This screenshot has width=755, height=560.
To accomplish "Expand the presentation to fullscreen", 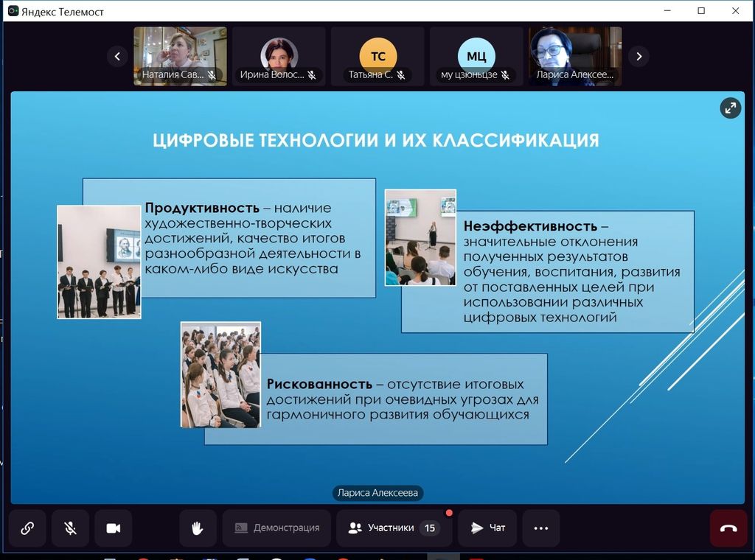I will (x=730, y=108).
